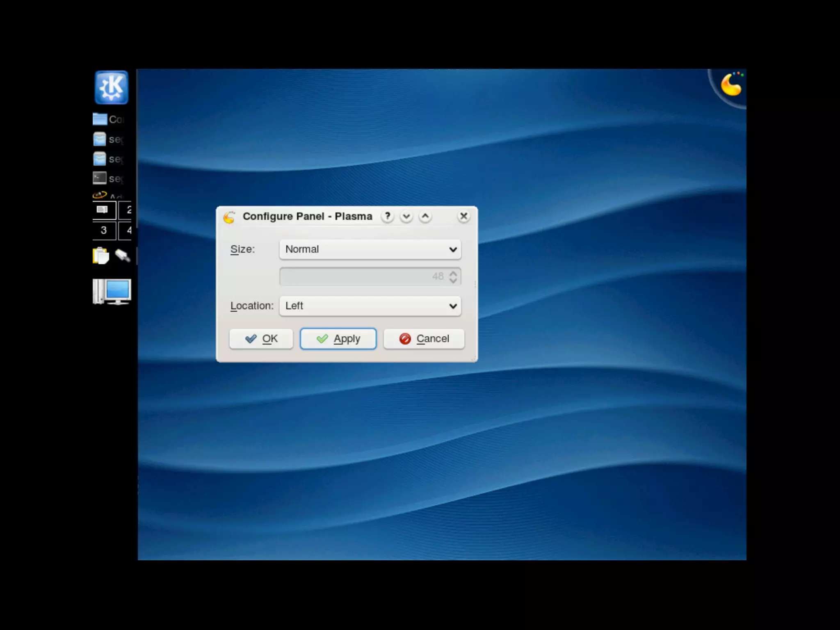
Task: Click the disabled size spinbox arrows
Action: click(453, 276)
